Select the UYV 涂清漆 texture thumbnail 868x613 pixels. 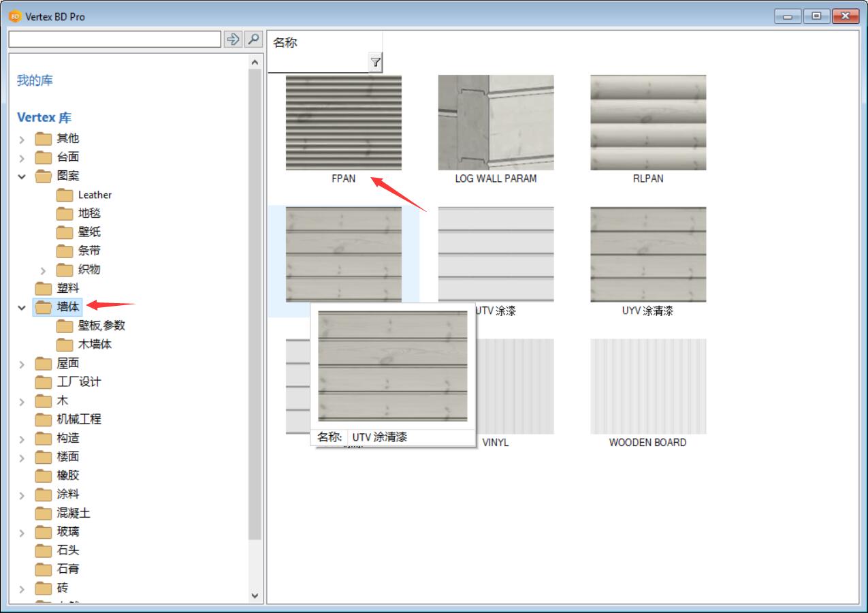point(648,254)
